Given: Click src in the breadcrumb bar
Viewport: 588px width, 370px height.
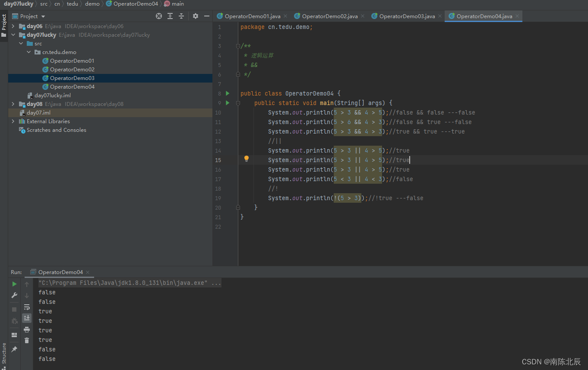Looking at the screenshot, I should tap(44, 4).
